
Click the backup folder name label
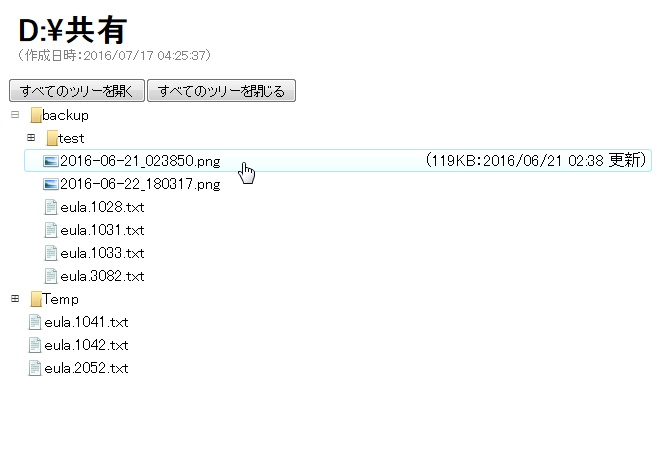tap(65, 115)
